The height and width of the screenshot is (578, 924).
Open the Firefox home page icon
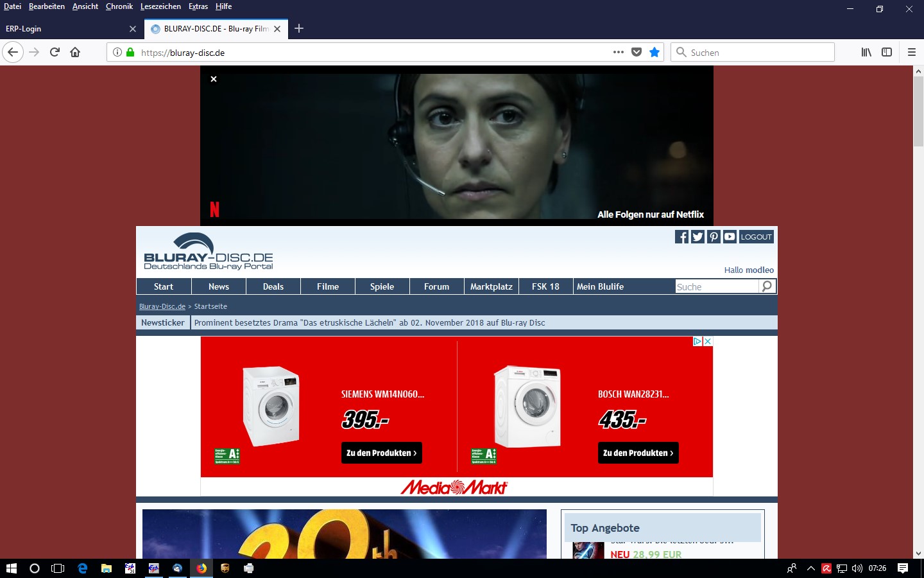[x=75, y=52]
